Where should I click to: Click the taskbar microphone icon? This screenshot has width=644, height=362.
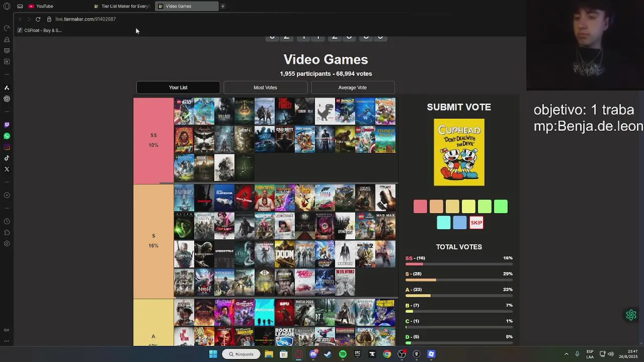[577, 354]
